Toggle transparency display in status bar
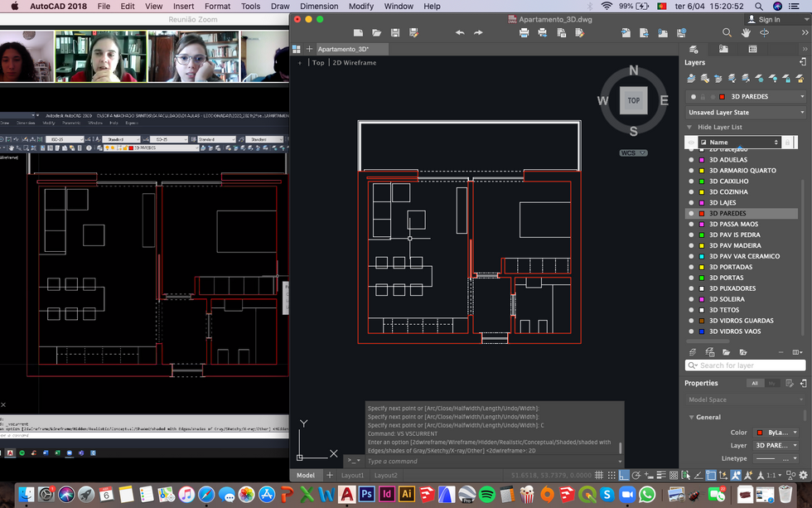This screenshot has width=812, height=508. tap(674, 475)
